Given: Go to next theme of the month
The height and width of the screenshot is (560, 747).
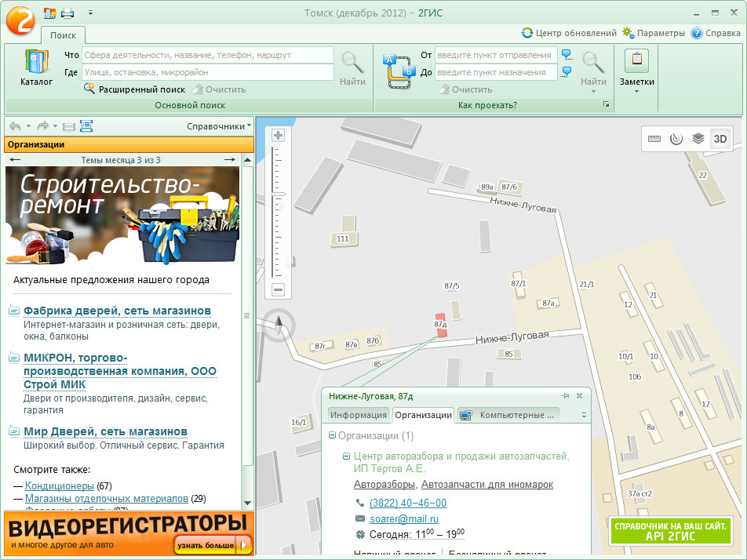Looking at the screenshot, I should (x=230, y=160).
